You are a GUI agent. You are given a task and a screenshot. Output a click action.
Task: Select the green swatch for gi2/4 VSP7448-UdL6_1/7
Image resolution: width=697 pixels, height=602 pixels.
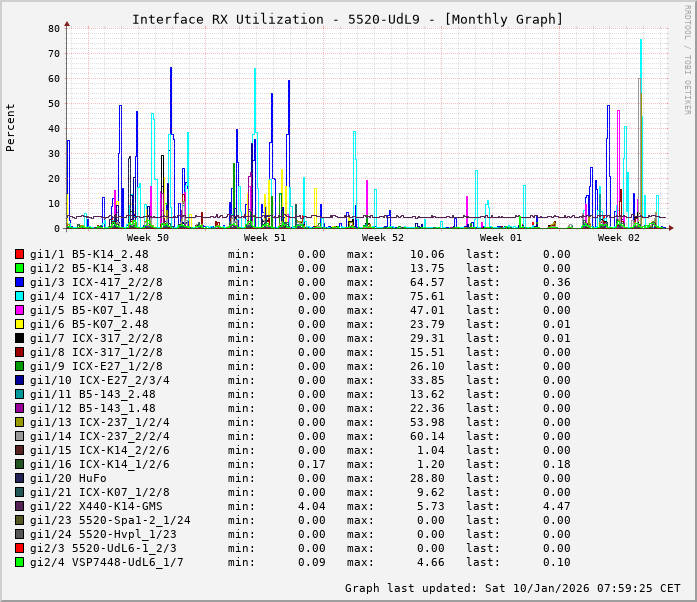[19, 562]
